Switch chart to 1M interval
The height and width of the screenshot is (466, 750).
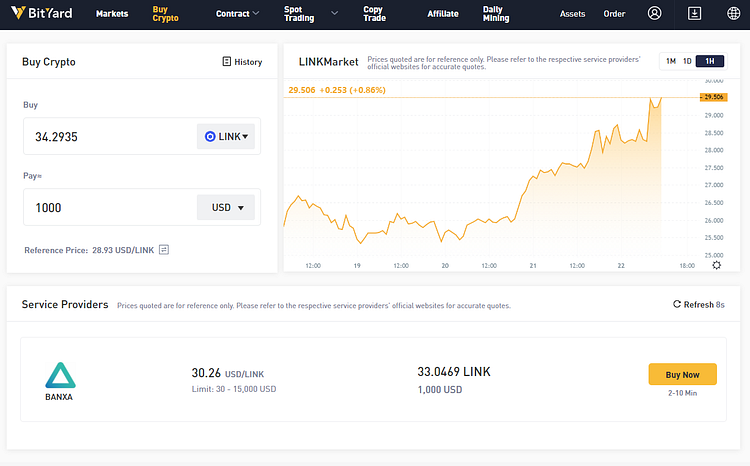pyautogui.click(x=671, y=61)
